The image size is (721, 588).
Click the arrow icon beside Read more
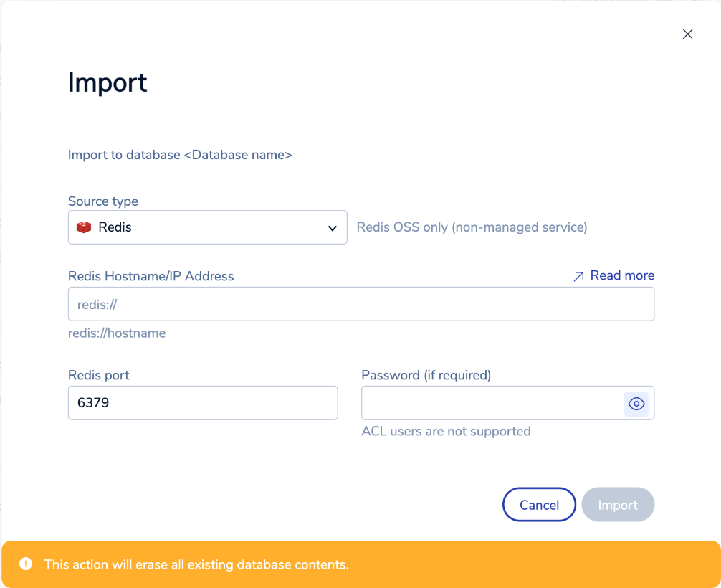tap(578, 276)
